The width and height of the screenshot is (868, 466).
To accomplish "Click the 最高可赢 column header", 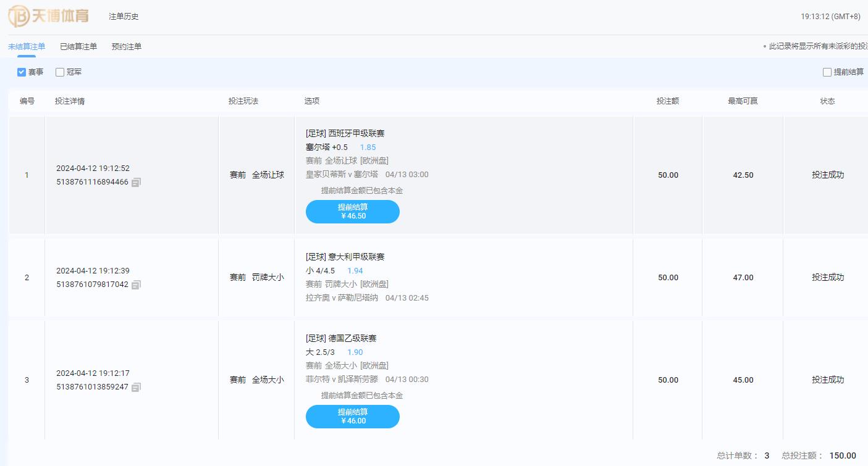I will coord(743,101).
